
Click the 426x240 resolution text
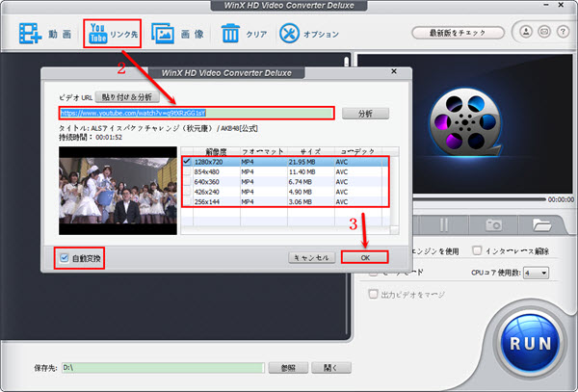pyautogui.click(x=207, y=192)
